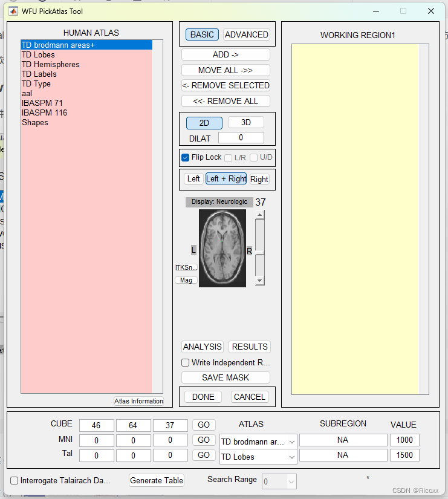Viewport: 448px width, 499px height.
Task: Select TD Hemispheres atlas
Action: [86, 64]
